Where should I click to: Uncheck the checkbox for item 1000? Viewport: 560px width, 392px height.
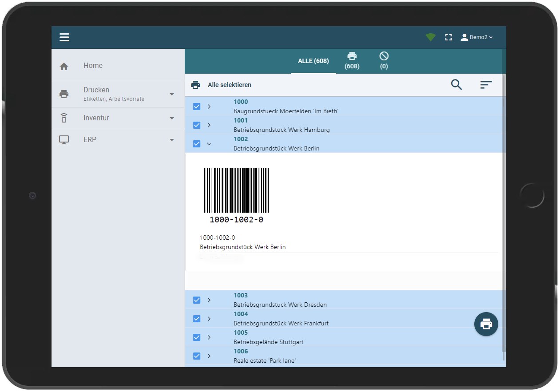click(x=197, y=107)
